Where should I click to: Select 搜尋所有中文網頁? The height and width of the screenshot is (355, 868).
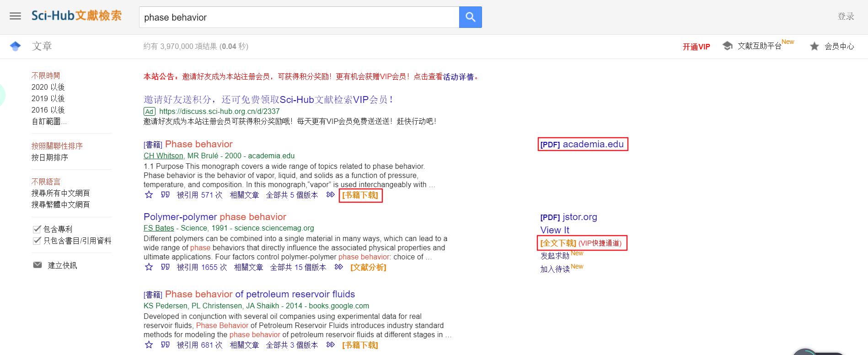(61, 193)
